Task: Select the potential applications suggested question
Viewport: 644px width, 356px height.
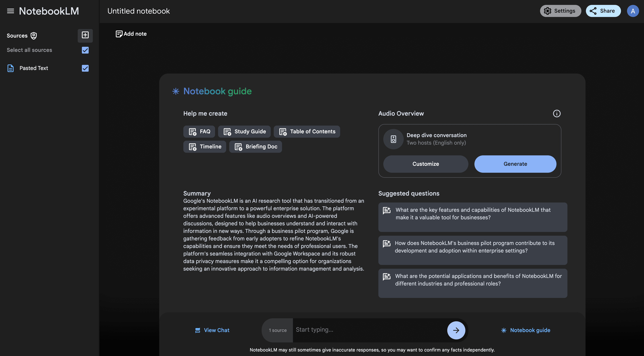Action: tap(473, 283)
